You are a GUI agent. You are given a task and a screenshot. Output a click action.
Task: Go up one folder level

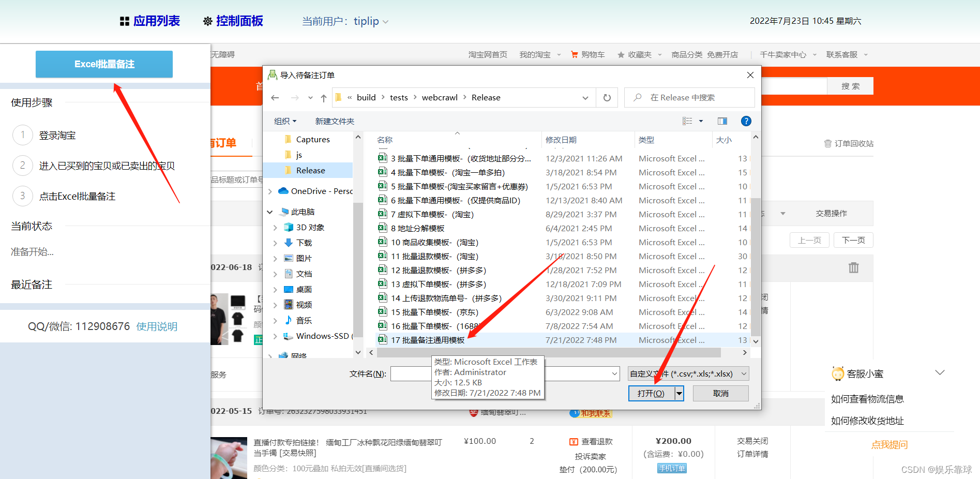[x=324, y=98]
